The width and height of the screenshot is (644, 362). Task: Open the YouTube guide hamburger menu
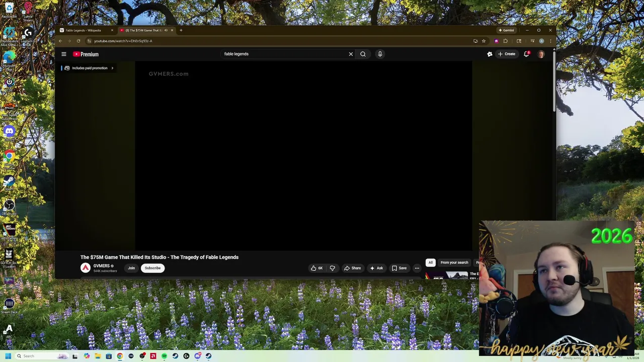(64, 54)
